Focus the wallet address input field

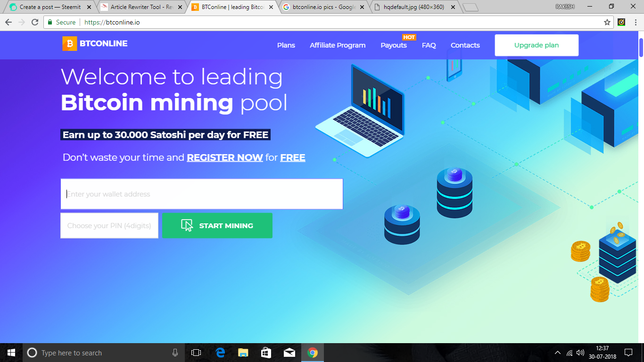tap(202, 194)
